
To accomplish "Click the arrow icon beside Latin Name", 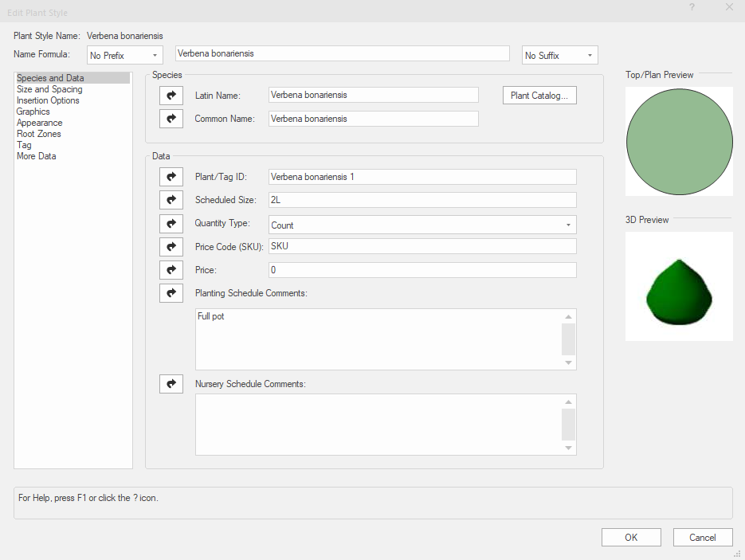I will pos(171,95).
